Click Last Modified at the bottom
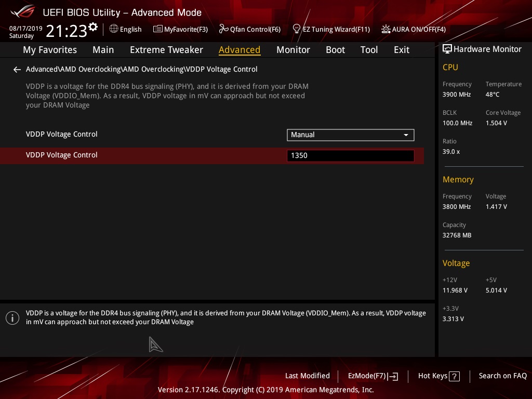The height and width of the screenshot is (399, 532). [x=308, y=376]
